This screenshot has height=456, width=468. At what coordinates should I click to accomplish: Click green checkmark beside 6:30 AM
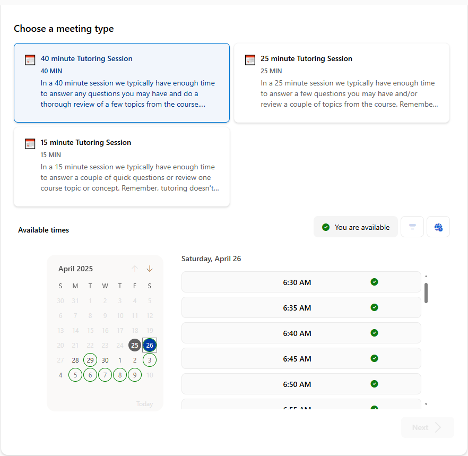coord(374,282)
